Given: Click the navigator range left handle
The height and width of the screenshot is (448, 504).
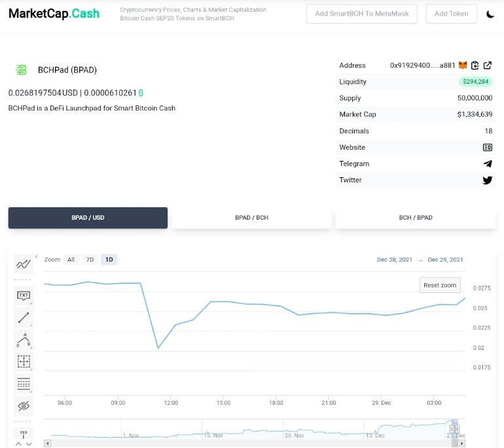Looking at the screenshot, I should coord(452,429).
